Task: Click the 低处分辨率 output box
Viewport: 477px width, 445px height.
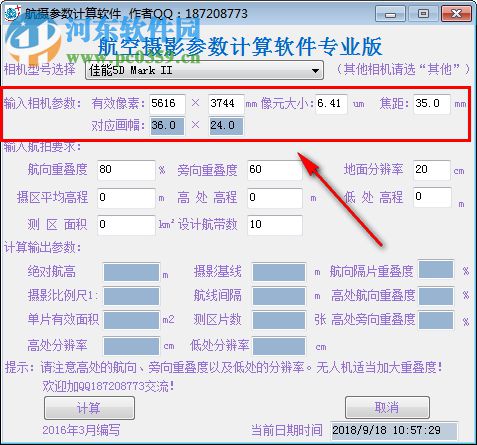Action: (279, 346)
